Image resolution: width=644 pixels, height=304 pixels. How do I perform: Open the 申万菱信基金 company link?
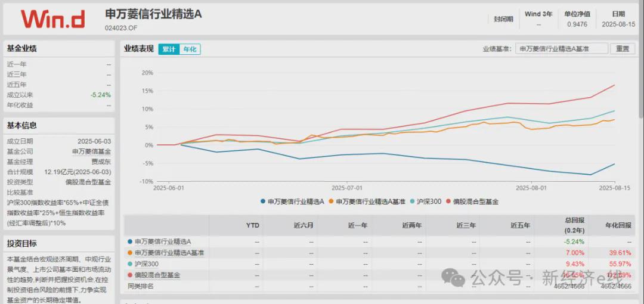pyautogui.click(x=92, y=151)
